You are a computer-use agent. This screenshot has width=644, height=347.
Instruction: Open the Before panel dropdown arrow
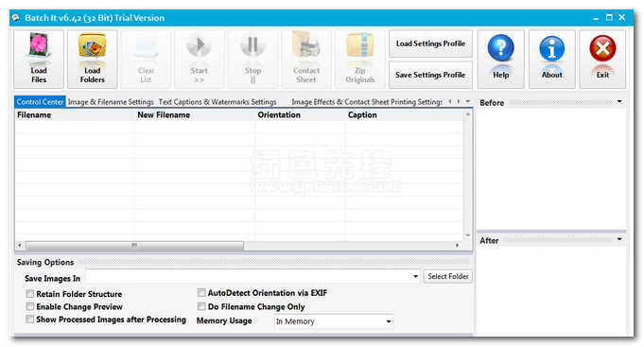tap(619, 101)
